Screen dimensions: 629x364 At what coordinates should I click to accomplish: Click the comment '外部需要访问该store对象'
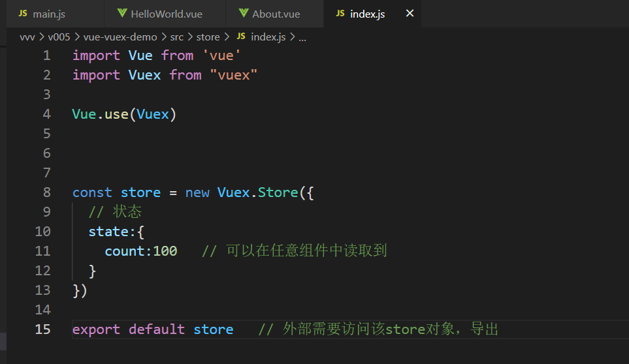tap(368, 329)
